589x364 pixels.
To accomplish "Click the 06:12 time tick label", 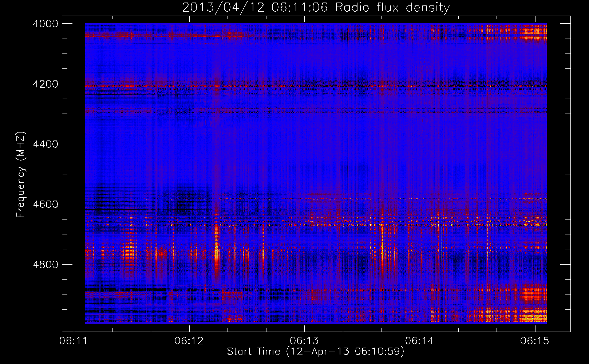I will [189, 341].
